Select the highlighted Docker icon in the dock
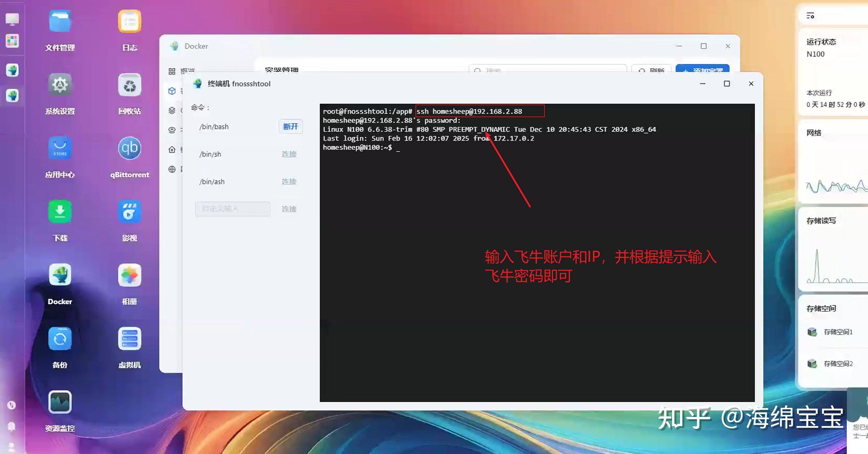This screenshot has width=868, height=454. pos(12,95)
